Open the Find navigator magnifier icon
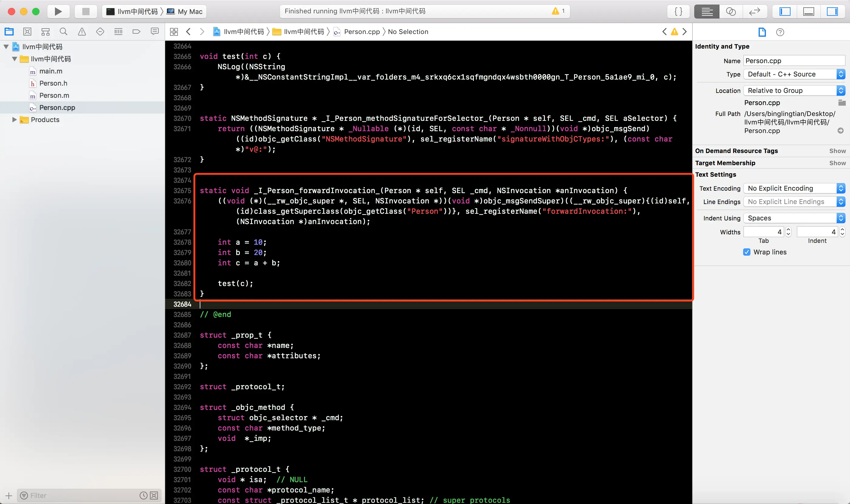Image resolution: width=850 pixels, height=504 pixels. coord(63,32)
